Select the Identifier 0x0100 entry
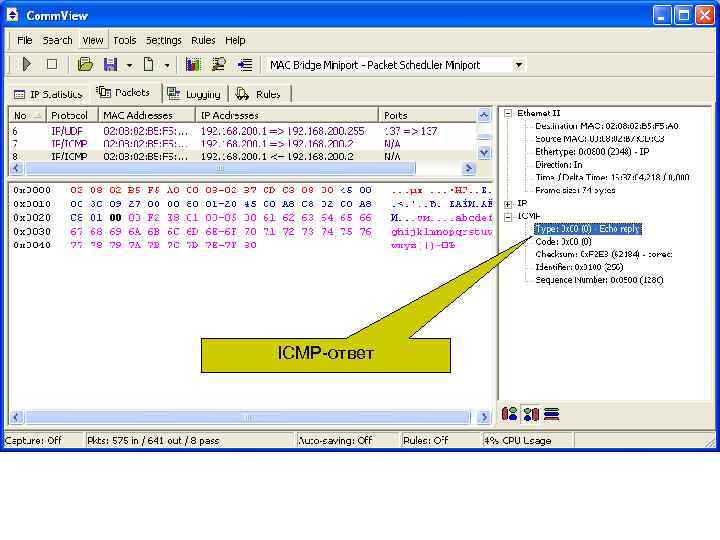 [x=579, y=267]
